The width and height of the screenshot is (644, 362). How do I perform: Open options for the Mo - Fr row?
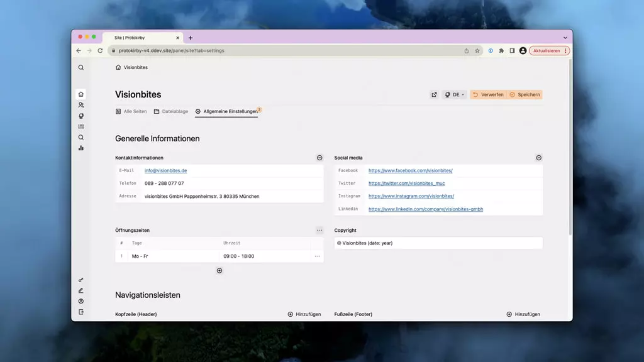[317, 256]
